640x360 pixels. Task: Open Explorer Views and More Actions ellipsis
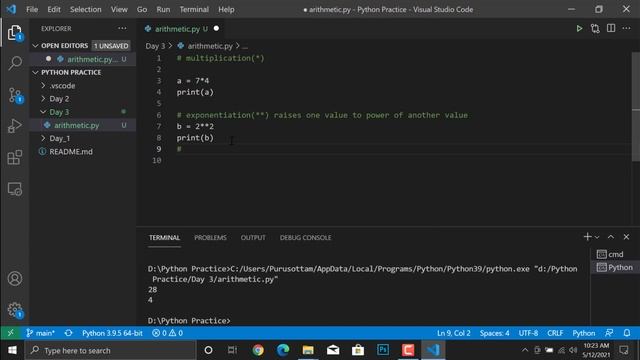point(122,28)
